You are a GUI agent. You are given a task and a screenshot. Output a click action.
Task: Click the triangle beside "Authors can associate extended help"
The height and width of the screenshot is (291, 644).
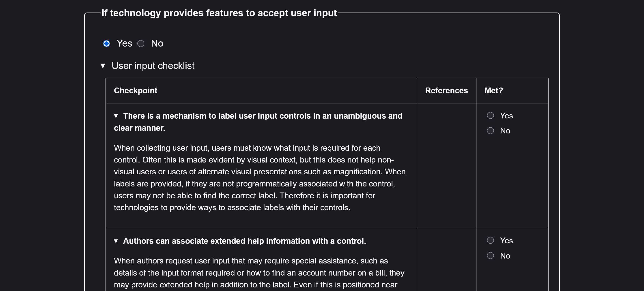coord(116,241)
